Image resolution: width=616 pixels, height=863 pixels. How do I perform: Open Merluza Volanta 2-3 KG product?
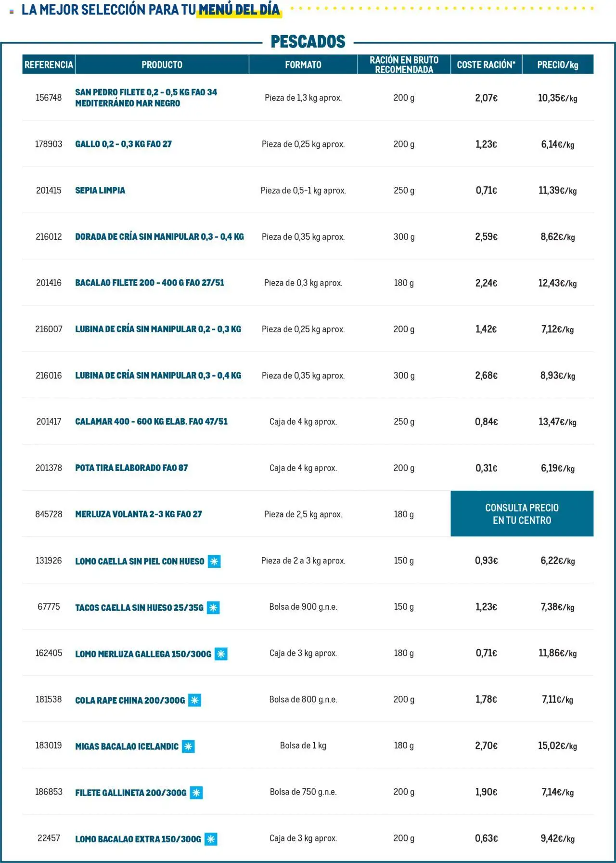139,514
